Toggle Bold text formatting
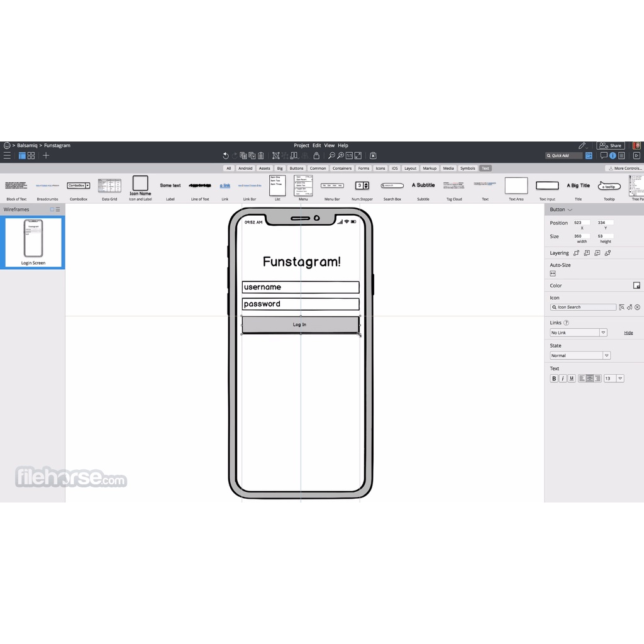 [553, 378]
